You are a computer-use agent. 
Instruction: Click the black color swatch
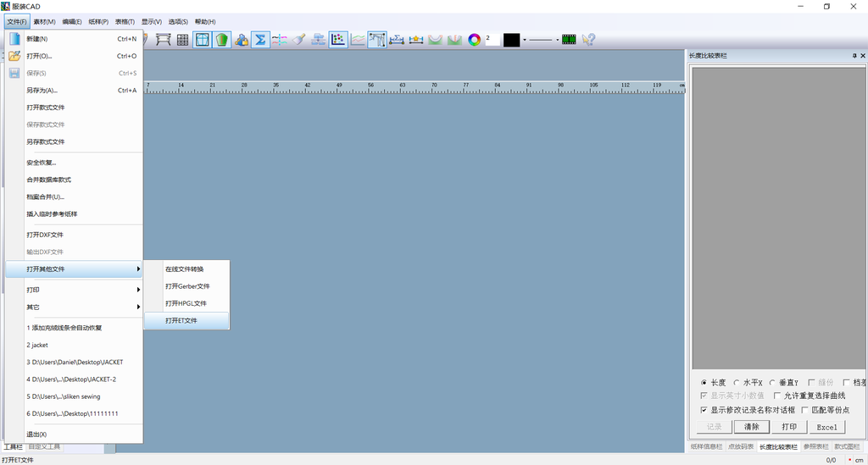pyautogui.click(x=511, y=40)
